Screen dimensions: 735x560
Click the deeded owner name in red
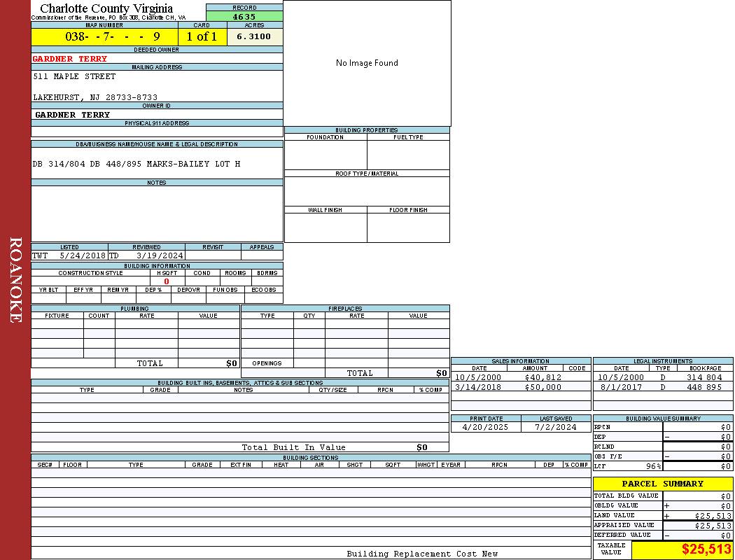(x=70, y=59)
